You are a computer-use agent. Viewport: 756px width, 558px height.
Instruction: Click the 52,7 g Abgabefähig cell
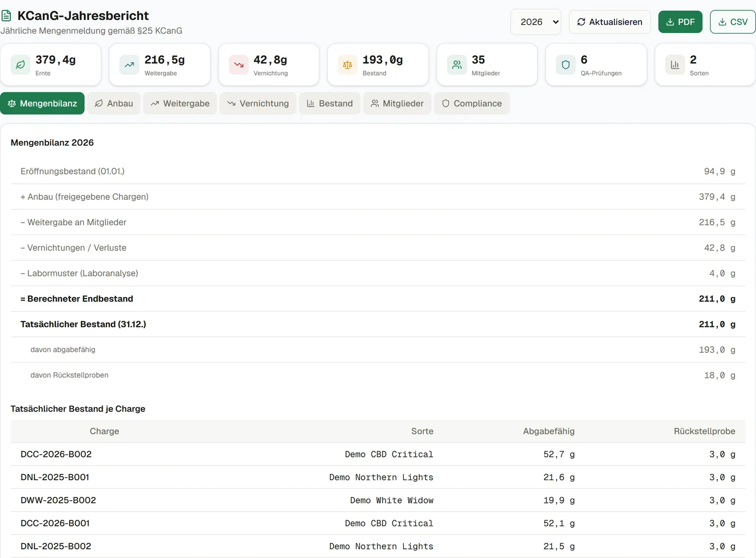(x=559, y=454)
